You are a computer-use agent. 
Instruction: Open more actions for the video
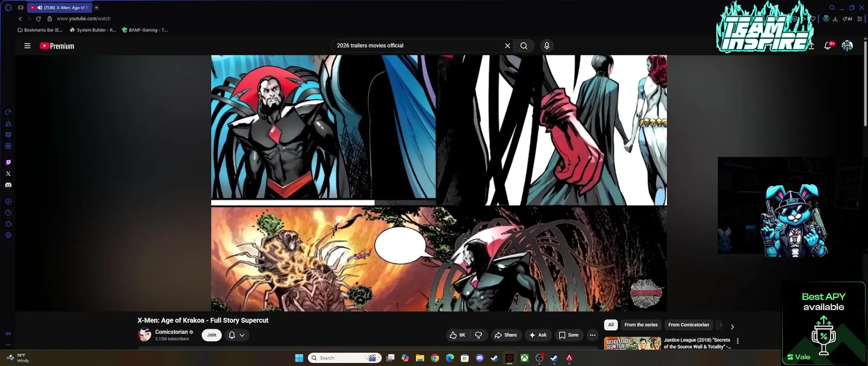coord(592,335)
